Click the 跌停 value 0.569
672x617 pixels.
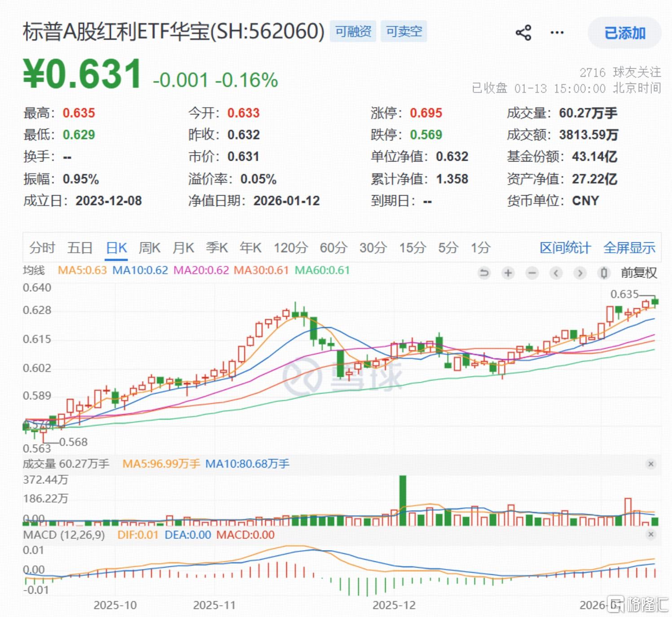426,135
